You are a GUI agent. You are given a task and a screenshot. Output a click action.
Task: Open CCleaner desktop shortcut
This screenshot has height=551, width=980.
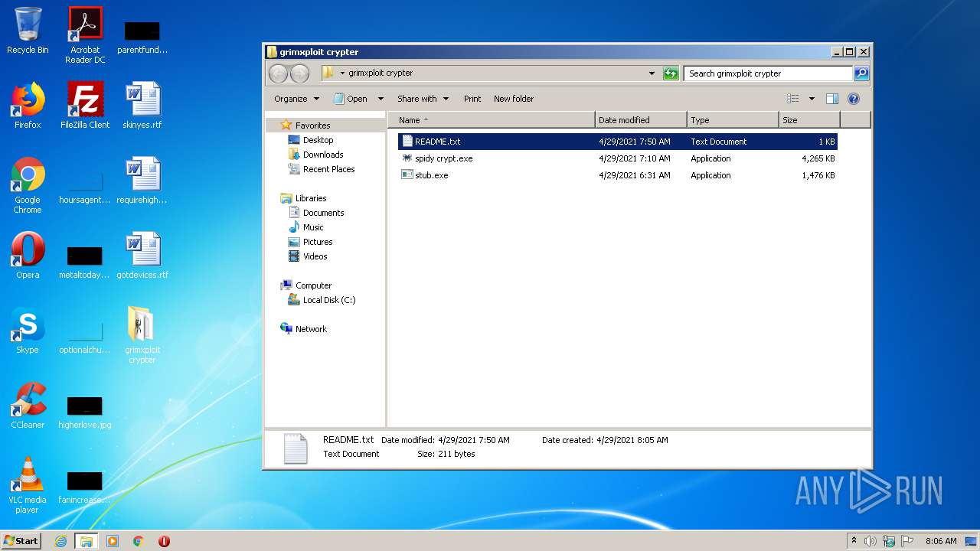28,406
